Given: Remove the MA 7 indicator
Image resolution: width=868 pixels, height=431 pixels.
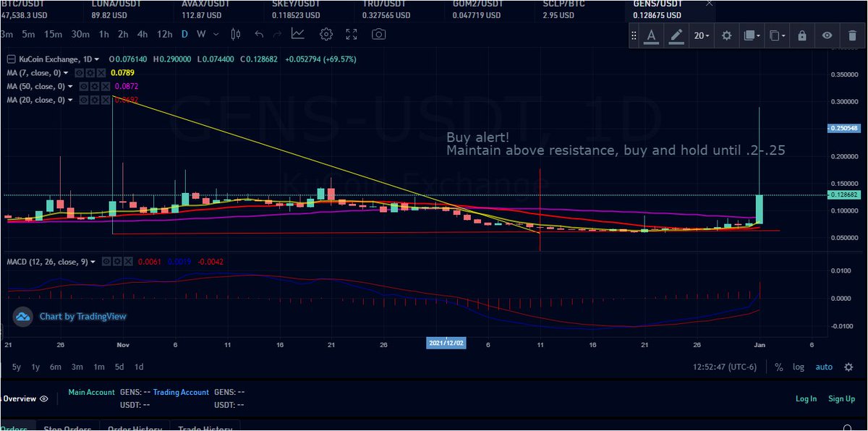Looking at the screenshot, I should click(101, 73).
